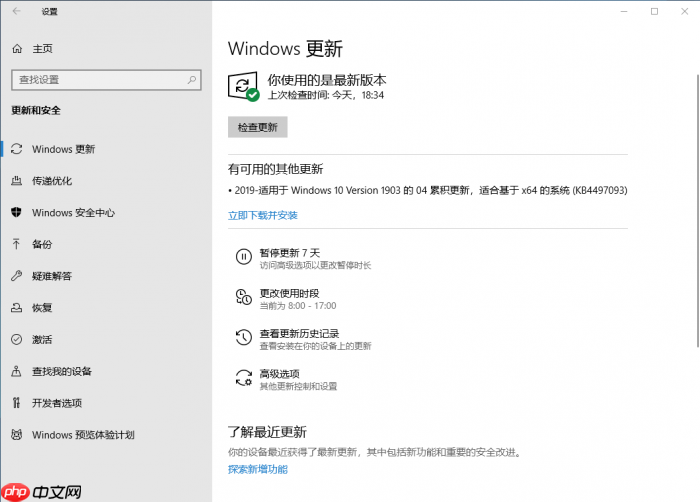Open 查看更新历史记录 option

coord(303,339)
